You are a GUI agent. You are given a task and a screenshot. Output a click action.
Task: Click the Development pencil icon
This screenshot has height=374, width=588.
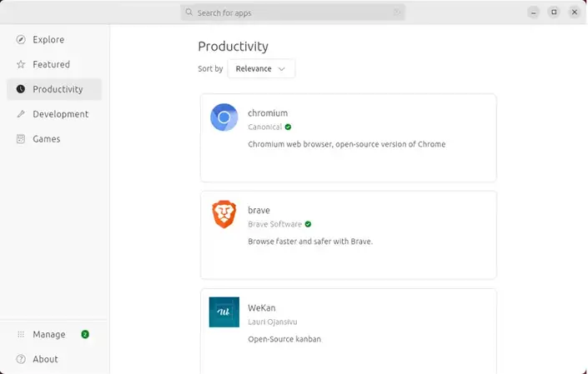tap(21, 114)
